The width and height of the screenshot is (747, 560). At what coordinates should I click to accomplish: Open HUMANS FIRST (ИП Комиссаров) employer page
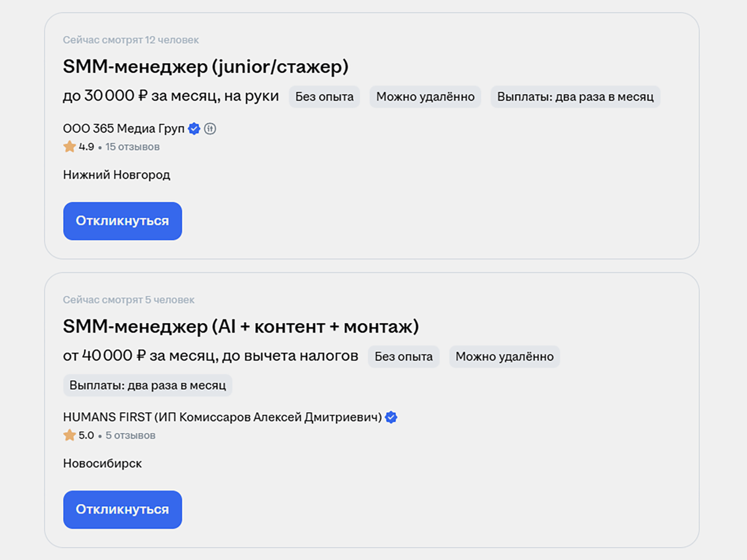point(222,417)
